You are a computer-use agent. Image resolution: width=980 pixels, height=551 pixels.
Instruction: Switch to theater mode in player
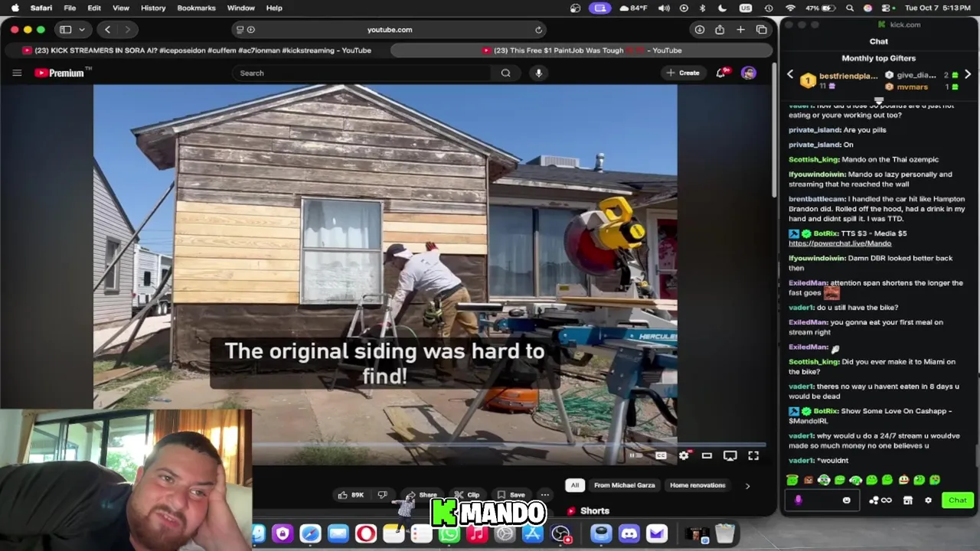click(707, 455)
